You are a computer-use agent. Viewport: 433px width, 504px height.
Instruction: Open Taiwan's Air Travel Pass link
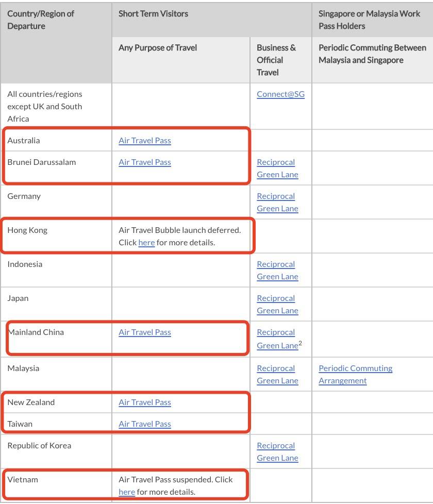coord(145,424)
